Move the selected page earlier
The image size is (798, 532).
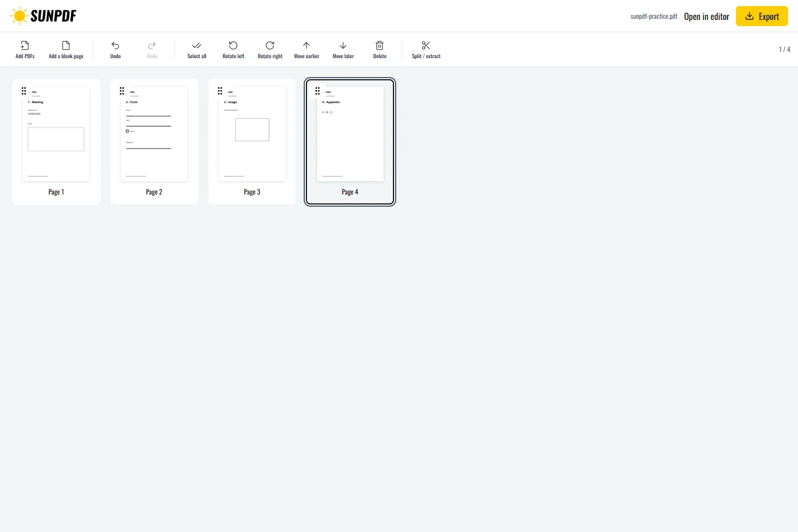coord(306,49)
